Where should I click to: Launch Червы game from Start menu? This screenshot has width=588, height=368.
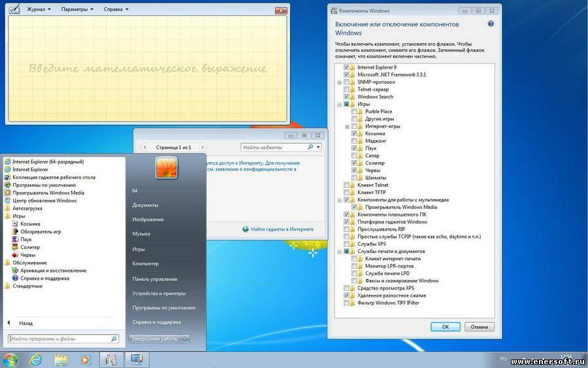click(24, 255)
